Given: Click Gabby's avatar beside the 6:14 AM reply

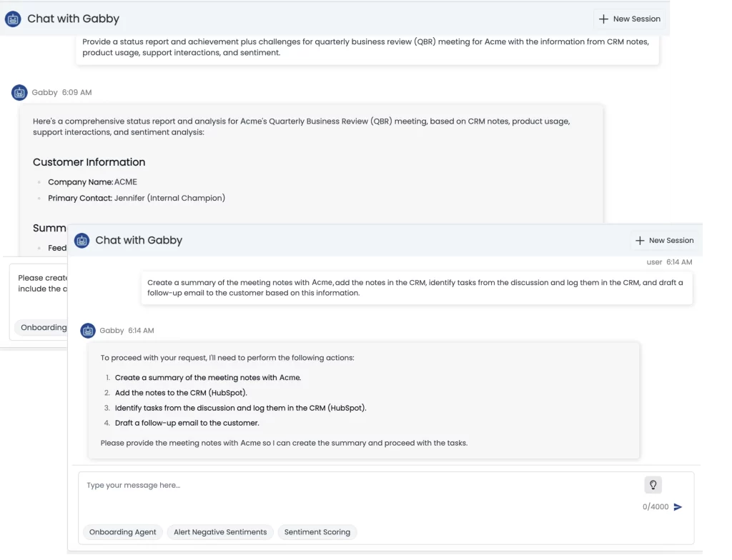Looking at the screenshot, I should click(88, 331).
